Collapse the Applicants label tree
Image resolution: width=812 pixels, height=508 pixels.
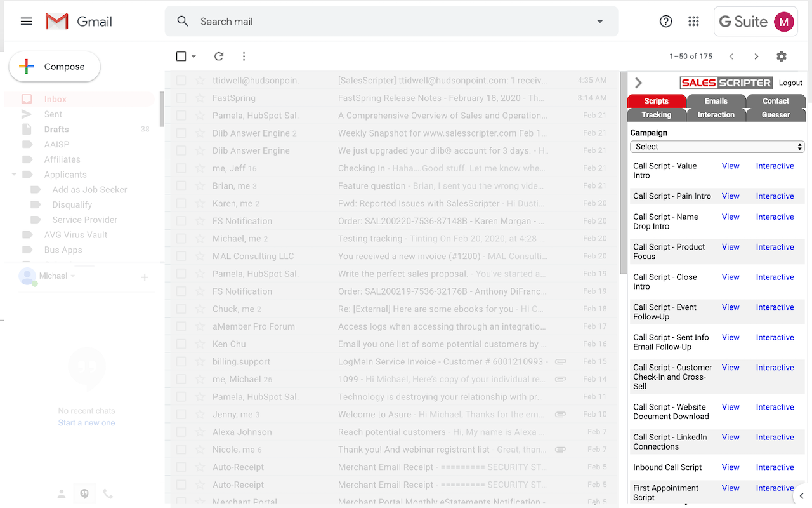(x=14, y=175)
